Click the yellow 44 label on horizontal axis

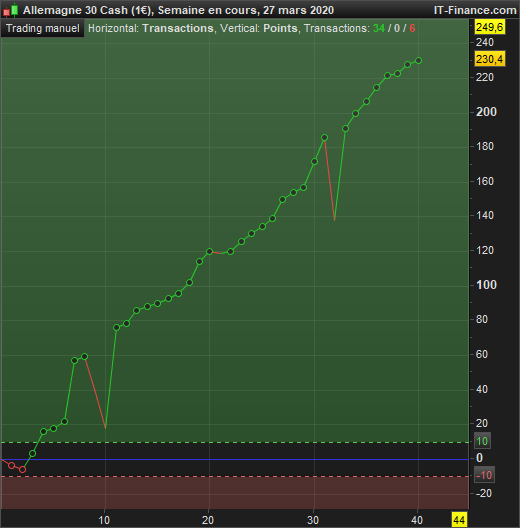pyautogui.click(x=459, y=520)
